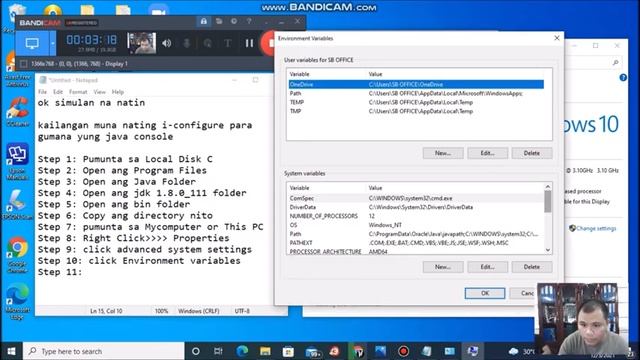Screen dimensions: 640x360
Task: Click system variables scroll down arrow
Action: 548,250
